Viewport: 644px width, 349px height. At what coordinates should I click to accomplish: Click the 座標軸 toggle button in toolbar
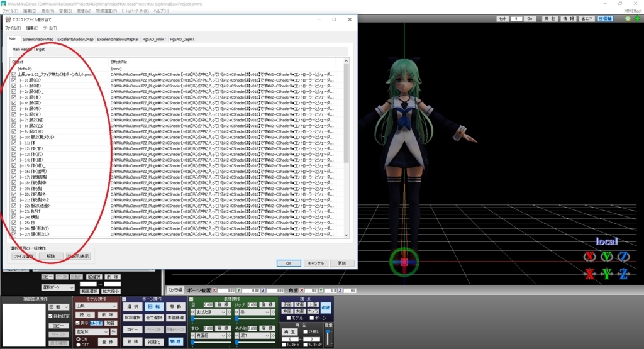click(x=605, y=19)
